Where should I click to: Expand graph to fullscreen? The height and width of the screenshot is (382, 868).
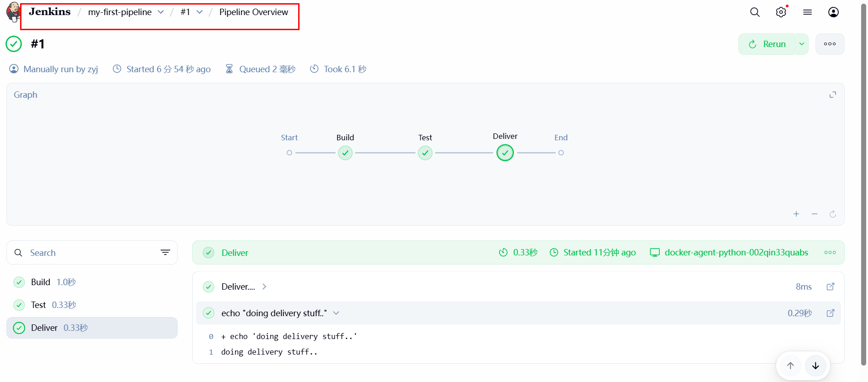833,95
